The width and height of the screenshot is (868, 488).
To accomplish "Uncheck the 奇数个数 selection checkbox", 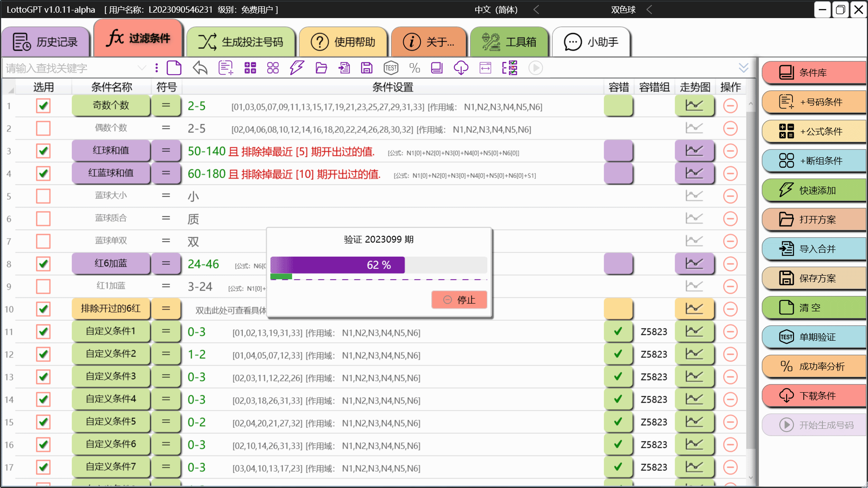I will click(x=43, y=106).
